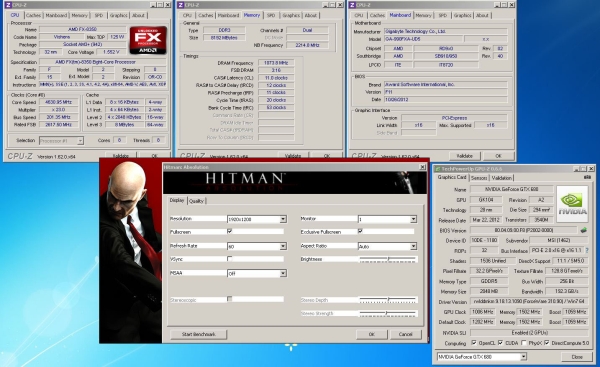Click the GPU-Z screenshot camera icon

[587, 177]
